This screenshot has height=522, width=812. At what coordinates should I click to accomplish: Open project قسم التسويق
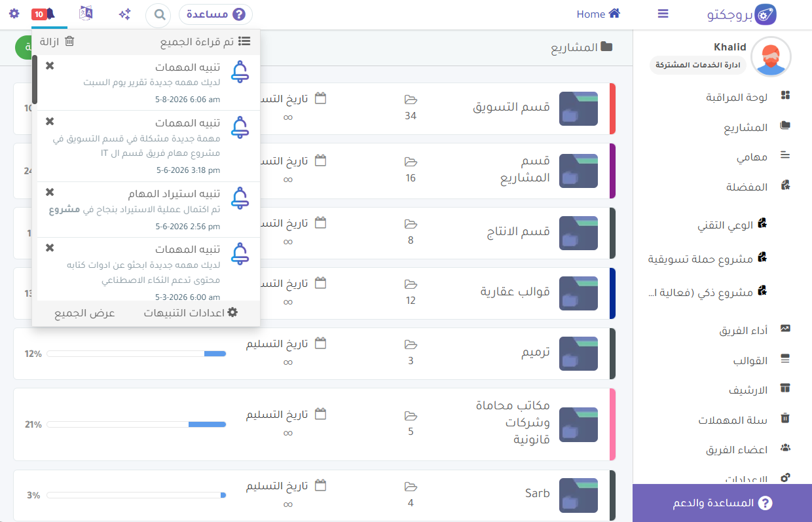point(511,107)
